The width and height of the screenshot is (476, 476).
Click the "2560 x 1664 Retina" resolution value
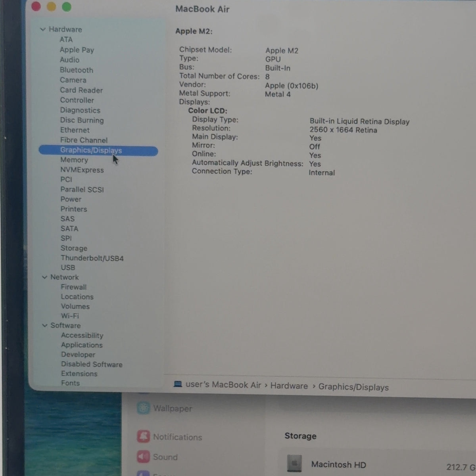[x=344, y=130]
